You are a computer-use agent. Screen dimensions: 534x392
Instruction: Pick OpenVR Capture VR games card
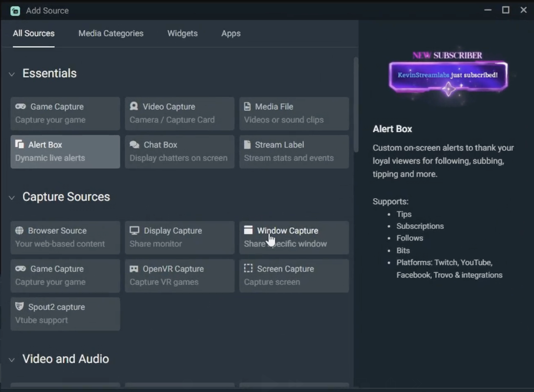tap(179, 276)
